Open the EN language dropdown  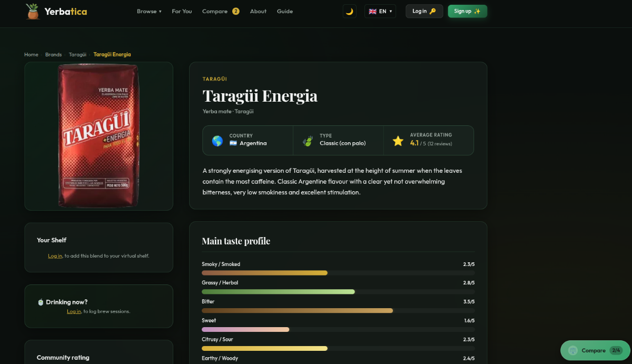click(380, 11)
